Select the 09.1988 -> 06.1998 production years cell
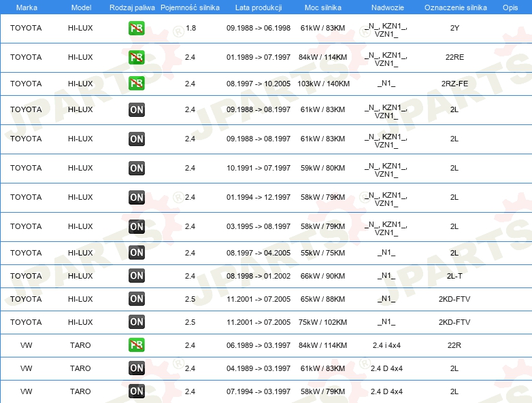The width and height of the screenshot is (532, 403). (259, 28)
